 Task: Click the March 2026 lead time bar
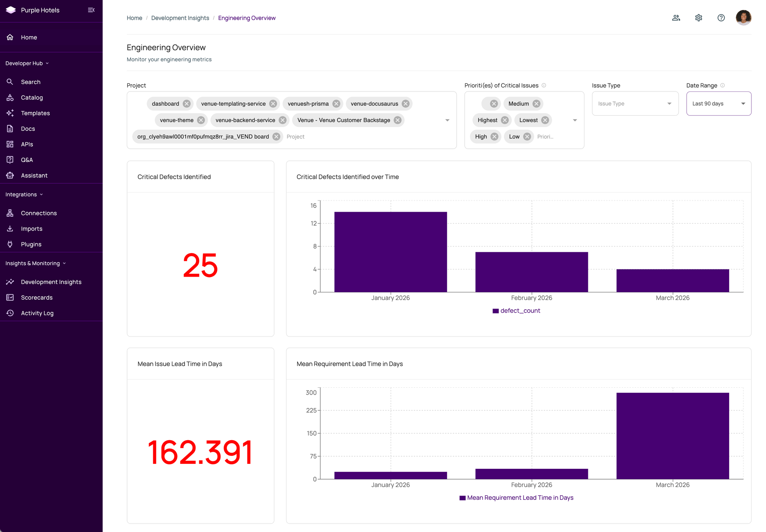(673, 436)
